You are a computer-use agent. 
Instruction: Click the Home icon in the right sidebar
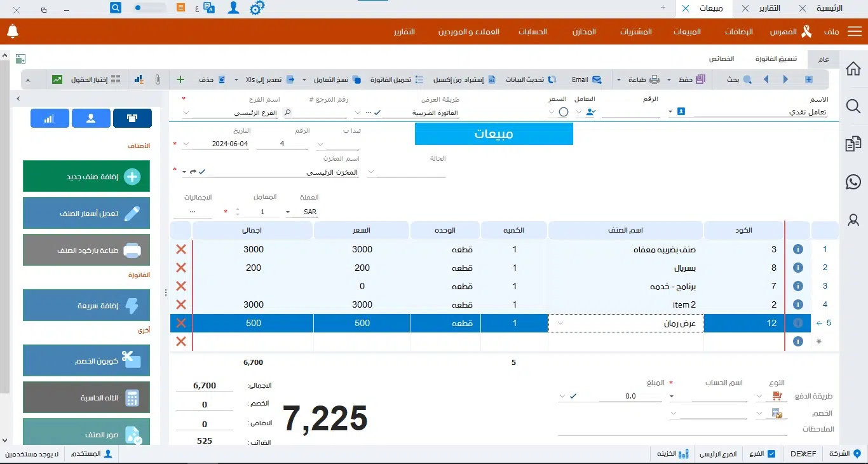click(853, 69)
